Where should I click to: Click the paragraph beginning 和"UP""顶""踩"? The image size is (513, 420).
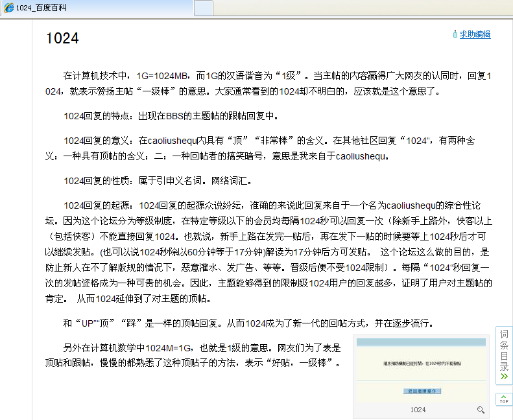246,323
